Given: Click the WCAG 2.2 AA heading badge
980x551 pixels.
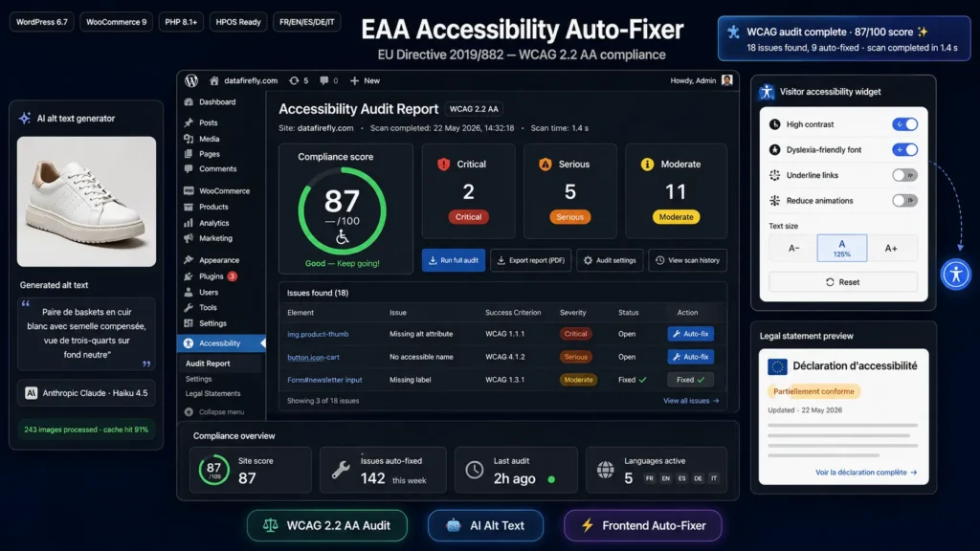Looking at the screenshot, I should pos(474,109).
